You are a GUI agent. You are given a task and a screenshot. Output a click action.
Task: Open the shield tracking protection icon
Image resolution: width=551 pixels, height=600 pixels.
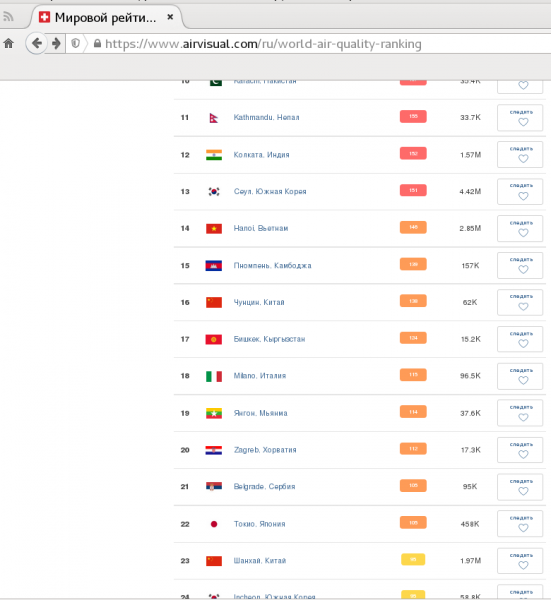[75, 43]
